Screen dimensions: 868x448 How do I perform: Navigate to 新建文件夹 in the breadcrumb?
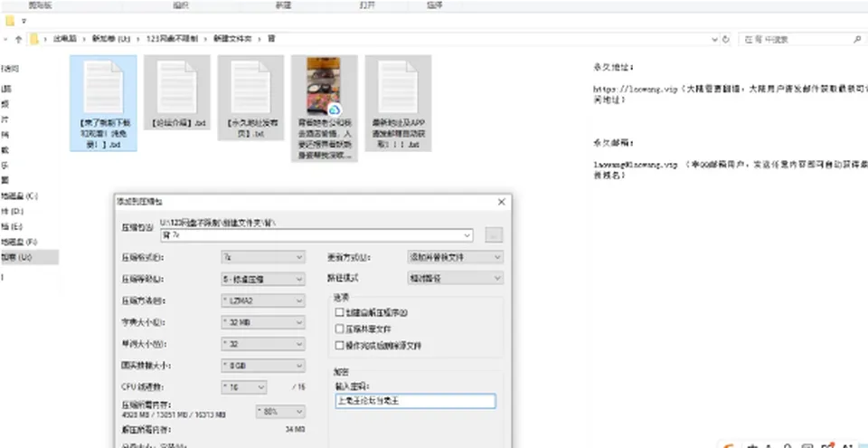tap(232, 39)
